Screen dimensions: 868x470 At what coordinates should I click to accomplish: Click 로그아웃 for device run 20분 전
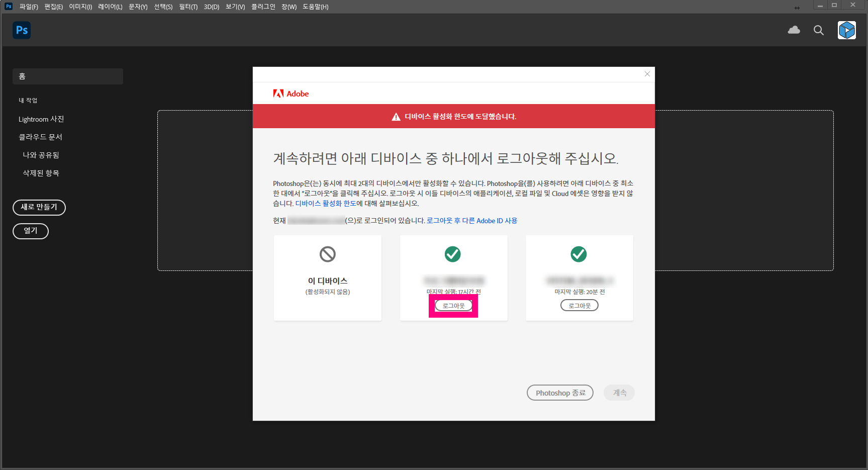coord(580,306)
